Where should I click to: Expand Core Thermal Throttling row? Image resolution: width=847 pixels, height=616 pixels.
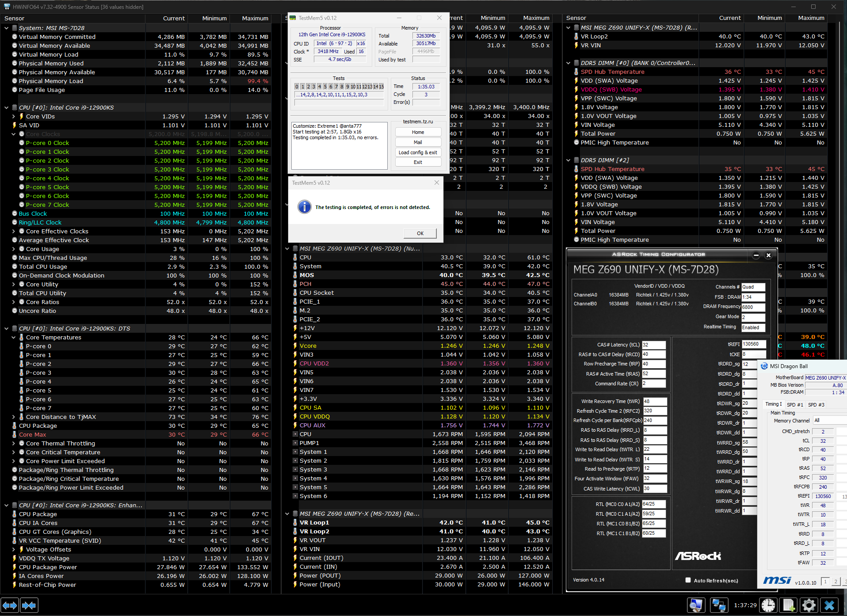coord(14,443)
